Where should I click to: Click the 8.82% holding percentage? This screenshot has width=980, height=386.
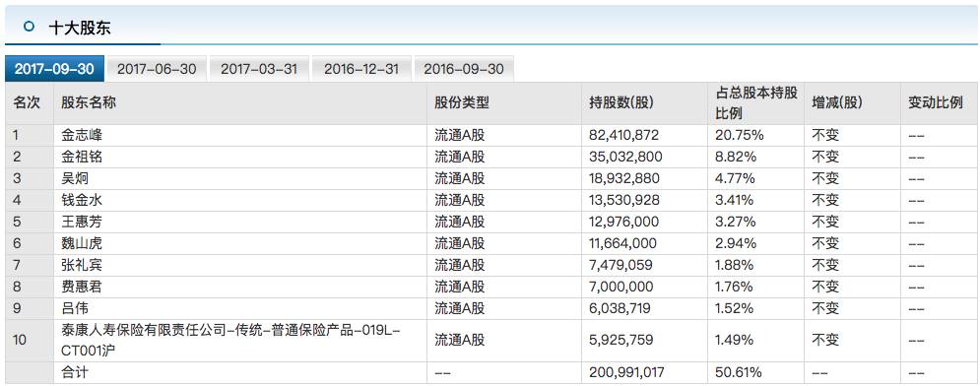coord(735,157)
